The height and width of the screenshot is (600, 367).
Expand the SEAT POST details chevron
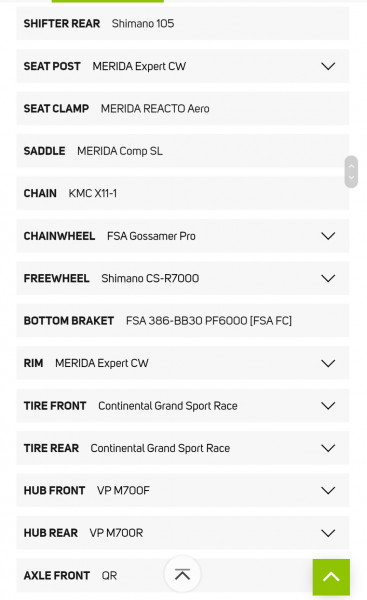coord(328,66)
